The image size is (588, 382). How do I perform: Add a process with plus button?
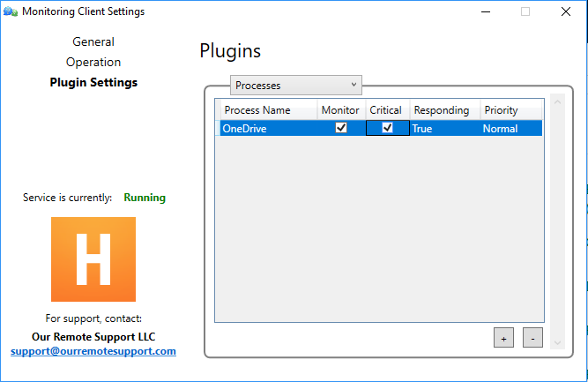pyautogui.click(x=503, y=337)
